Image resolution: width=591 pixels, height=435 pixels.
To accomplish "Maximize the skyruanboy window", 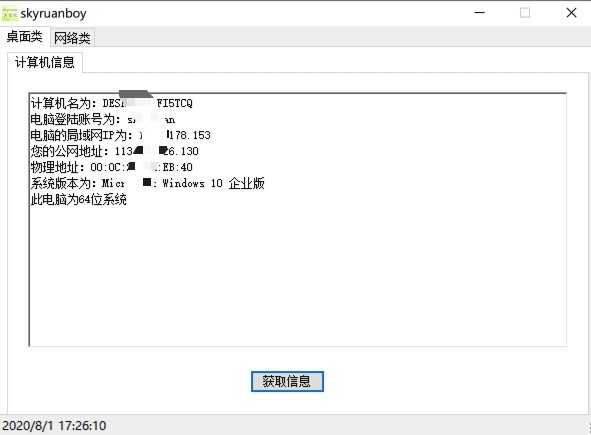I will [525, 13].
